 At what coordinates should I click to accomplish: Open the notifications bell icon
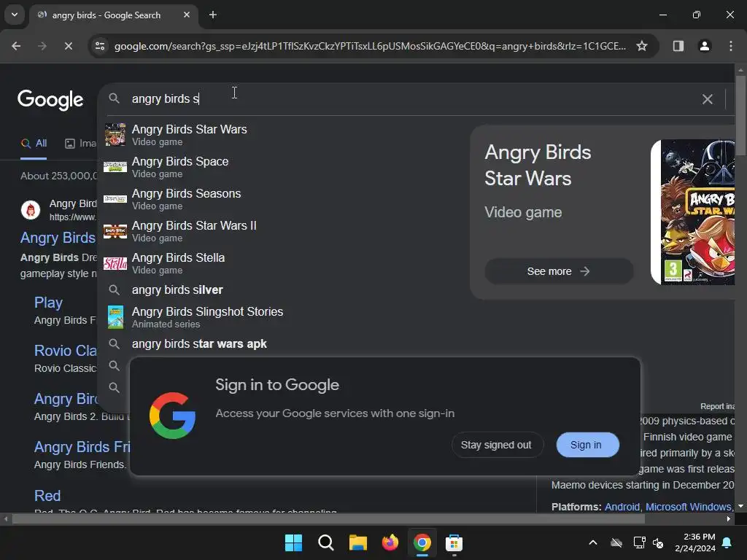coord(727,542)
